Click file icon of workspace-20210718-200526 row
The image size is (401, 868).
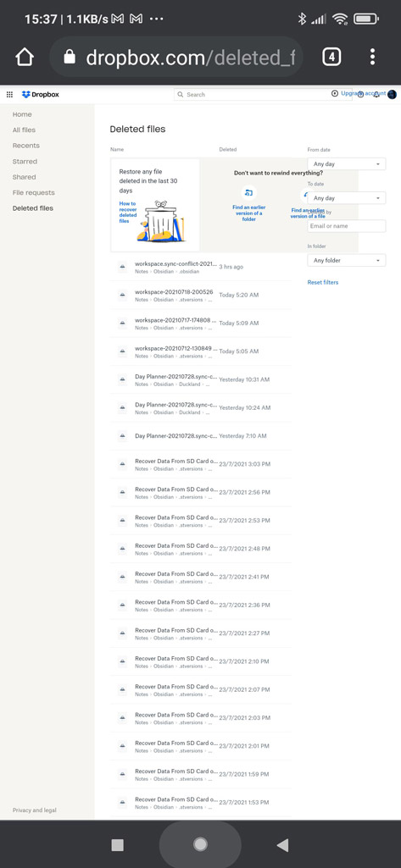pyautogui.click(x=123, y=295)
